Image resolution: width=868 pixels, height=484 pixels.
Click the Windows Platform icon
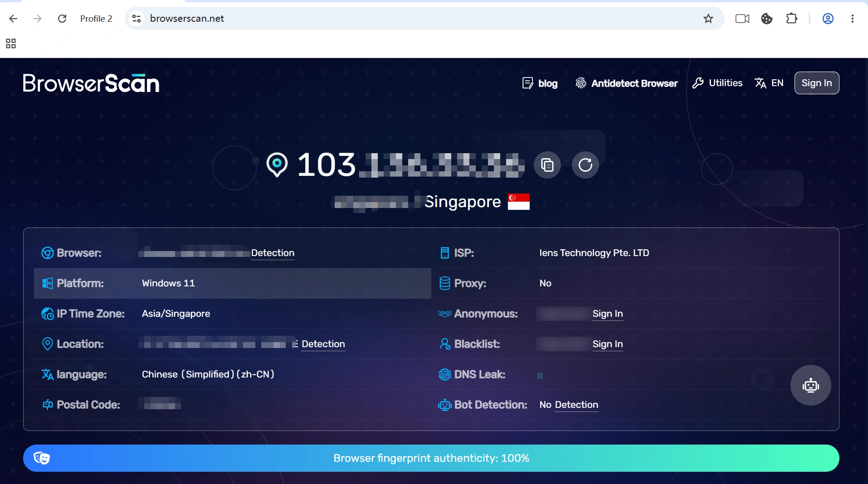47,283
